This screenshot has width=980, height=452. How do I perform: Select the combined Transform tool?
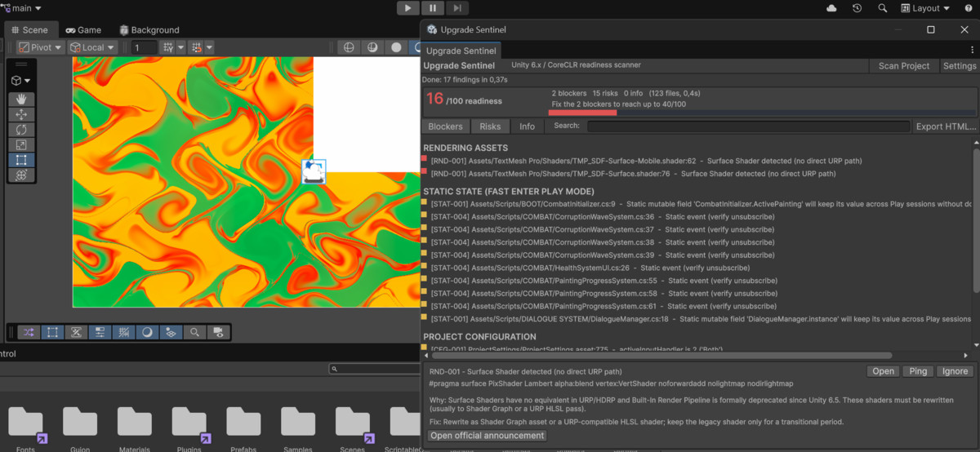click(21, 175)
